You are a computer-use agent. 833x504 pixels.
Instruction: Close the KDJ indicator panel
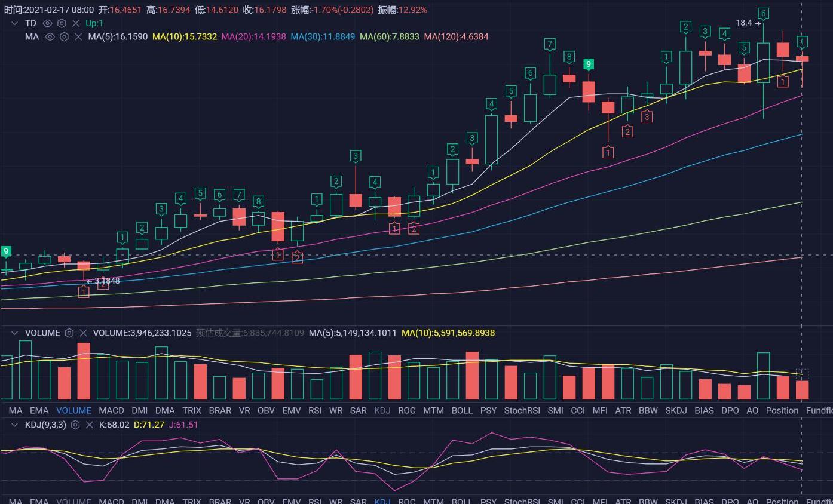[90, 425]
